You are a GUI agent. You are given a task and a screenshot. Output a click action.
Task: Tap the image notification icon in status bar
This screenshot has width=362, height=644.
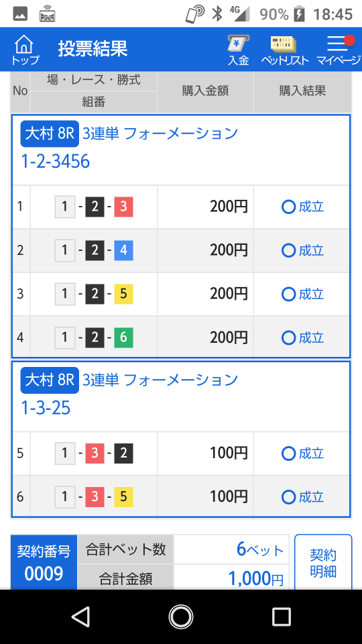click(x=20, y=14)
